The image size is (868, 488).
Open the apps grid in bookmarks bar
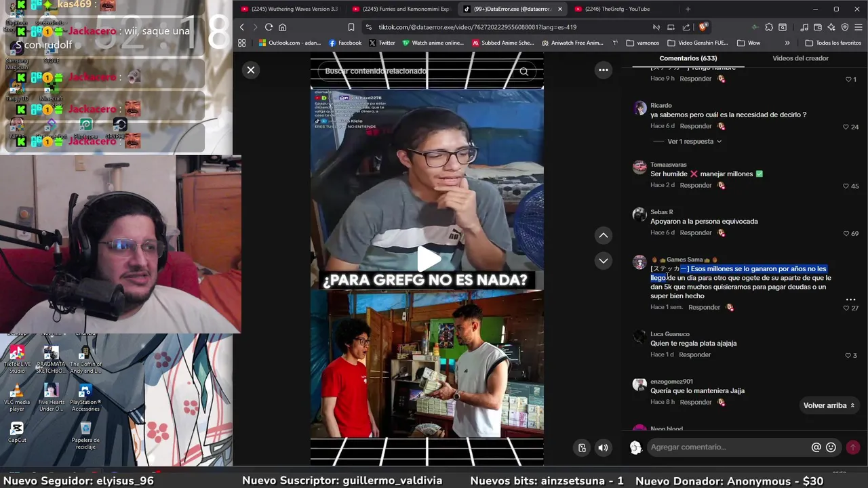click(x=242, y=43)
